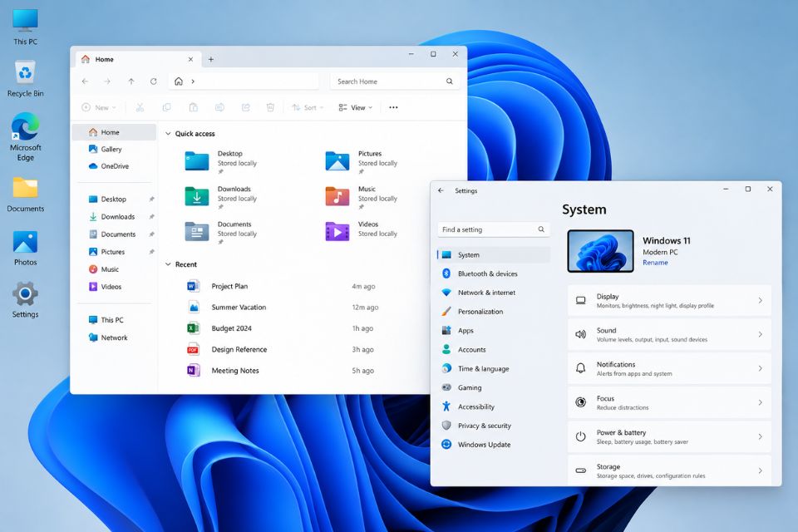Viewport: 798px width, 532px height.
Task: Select Time & language in Settings
Action: [x=494, y=368]
